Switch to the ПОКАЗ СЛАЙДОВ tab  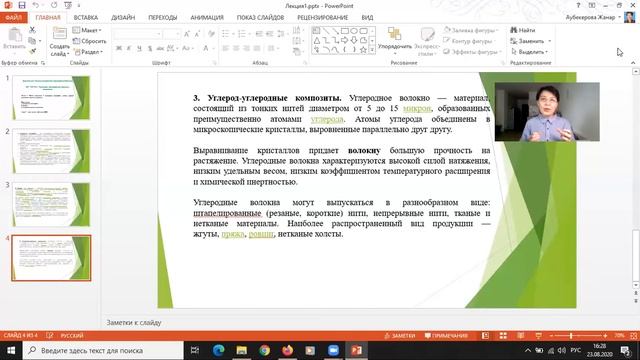260,18
